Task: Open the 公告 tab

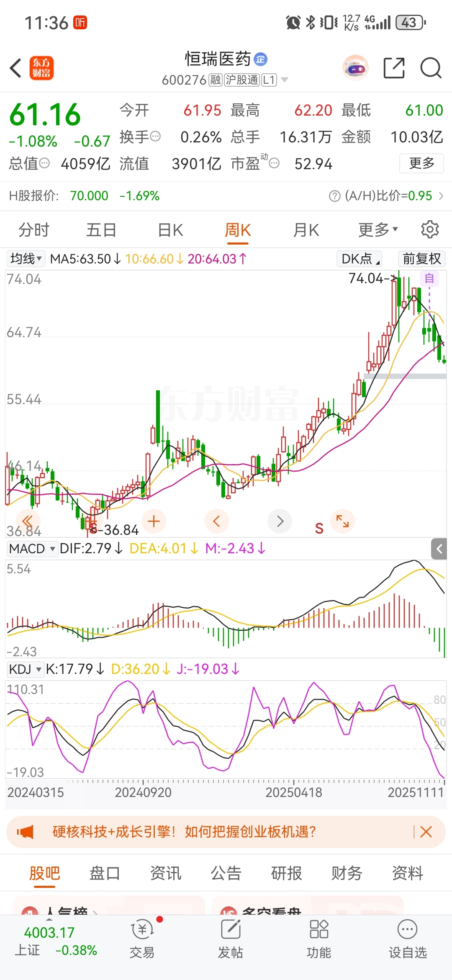Action: (226, 873)
